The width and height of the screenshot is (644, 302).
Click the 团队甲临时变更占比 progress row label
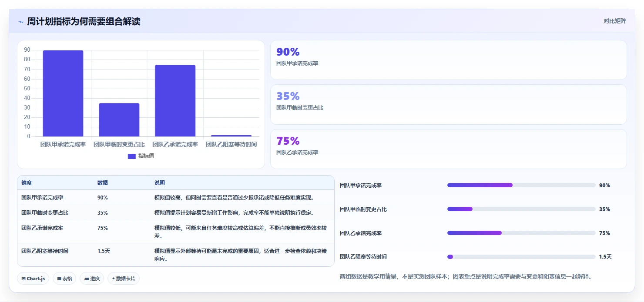click(363, 209)
